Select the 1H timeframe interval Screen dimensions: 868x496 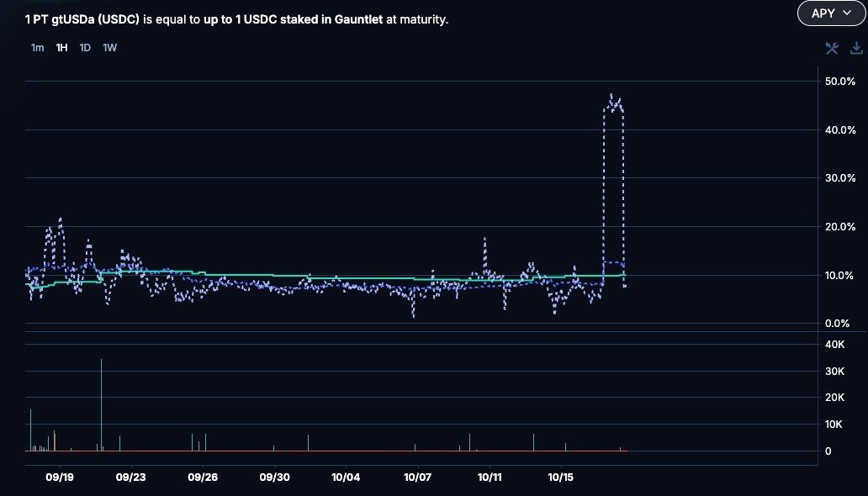pos(61,48)
